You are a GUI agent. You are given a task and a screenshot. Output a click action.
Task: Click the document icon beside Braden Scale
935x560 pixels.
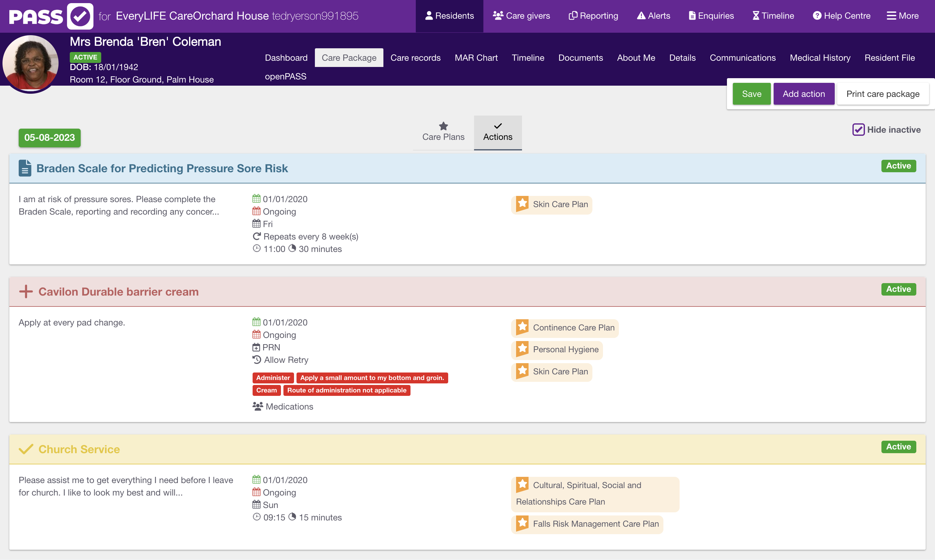tap(25, 168)
